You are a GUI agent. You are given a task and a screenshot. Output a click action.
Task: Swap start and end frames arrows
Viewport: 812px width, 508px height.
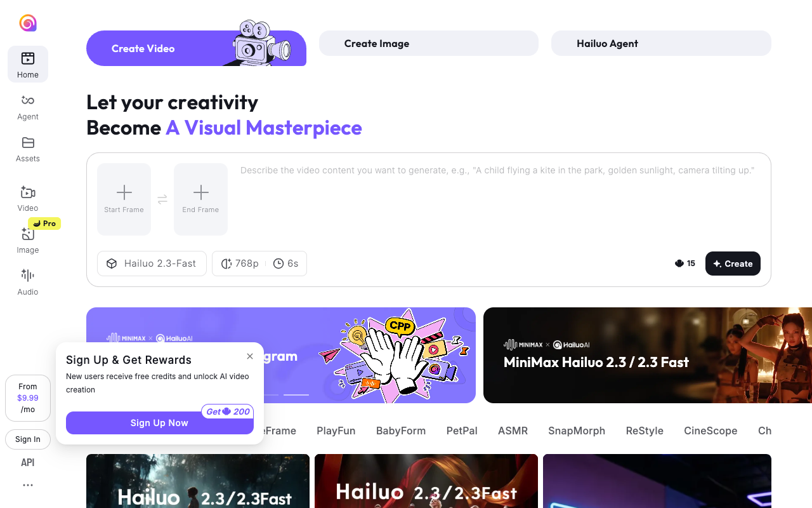[162, 199]
